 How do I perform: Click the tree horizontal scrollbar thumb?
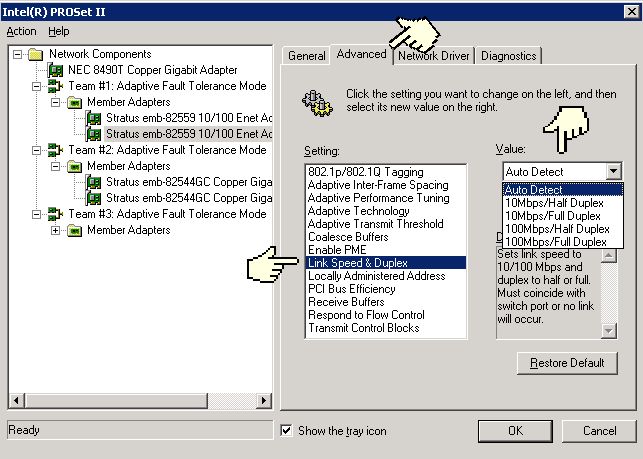click(x=116, y=400)
